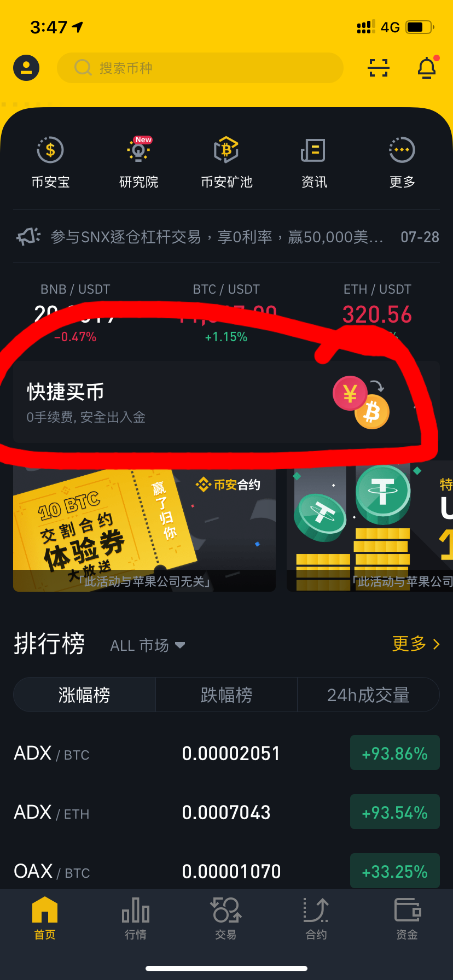Open 合约 futures in bottom bar

point(316,919)
